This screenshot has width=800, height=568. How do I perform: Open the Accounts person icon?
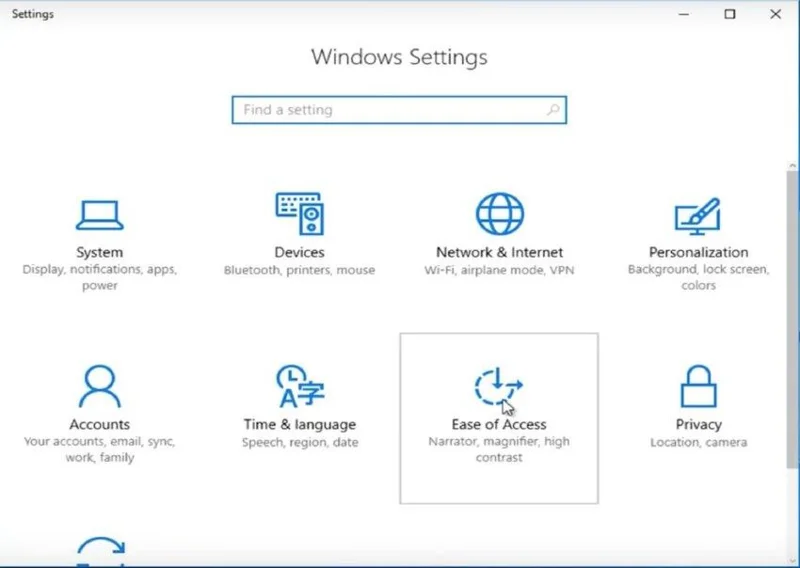click(99, 386)
